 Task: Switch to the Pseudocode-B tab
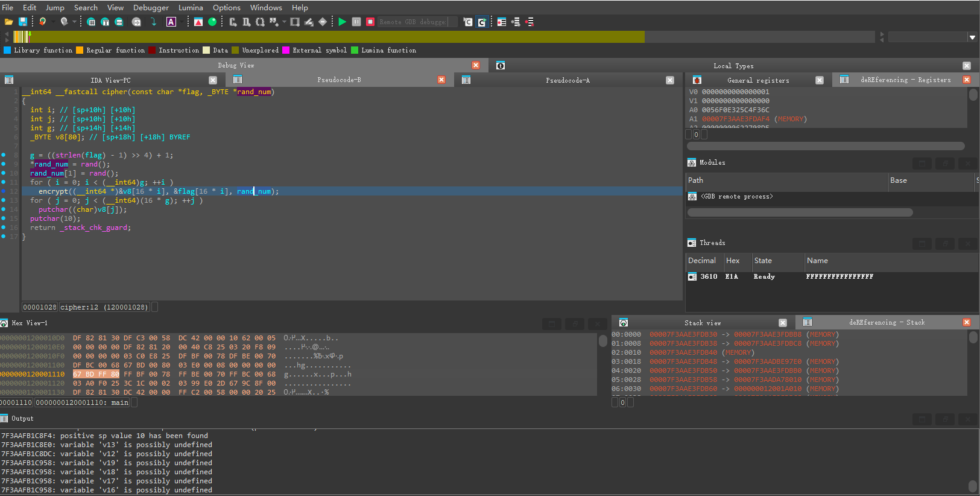point(339,80)
